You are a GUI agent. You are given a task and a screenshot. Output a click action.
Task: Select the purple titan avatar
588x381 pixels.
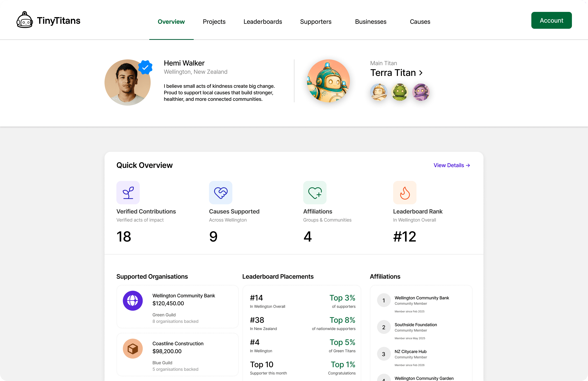pyautogui.click(x=421, y=92)
